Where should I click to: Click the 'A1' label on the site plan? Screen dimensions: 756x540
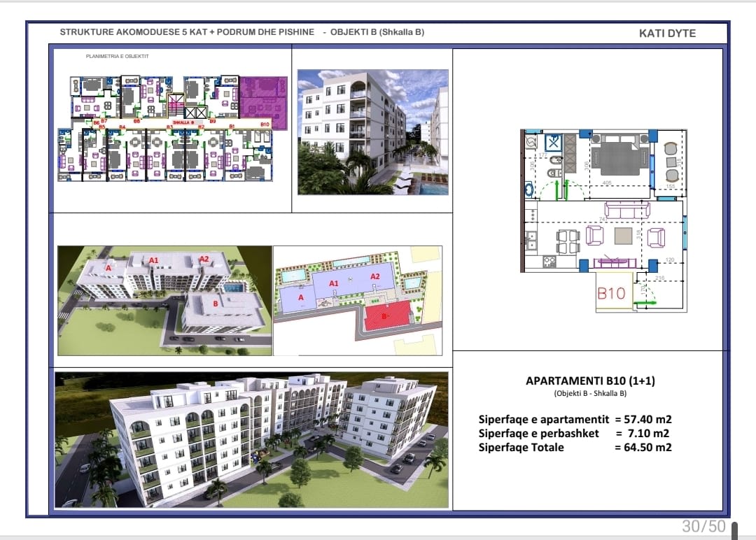coord(334,283)
